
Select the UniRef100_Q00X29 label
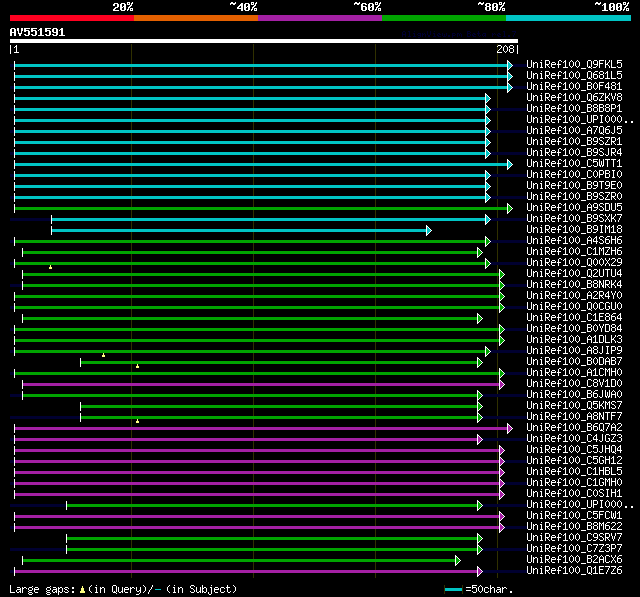[574, 262]
